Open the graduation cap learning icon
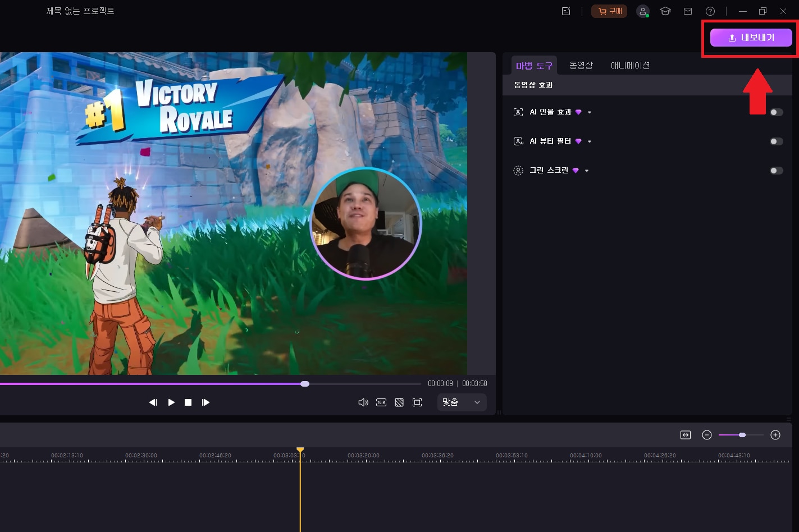 (665, 11)
